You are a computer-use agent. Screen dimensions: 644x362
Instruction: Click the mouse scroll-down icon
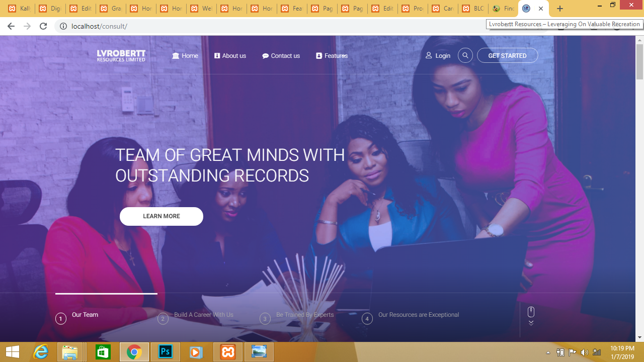[531, 315]
